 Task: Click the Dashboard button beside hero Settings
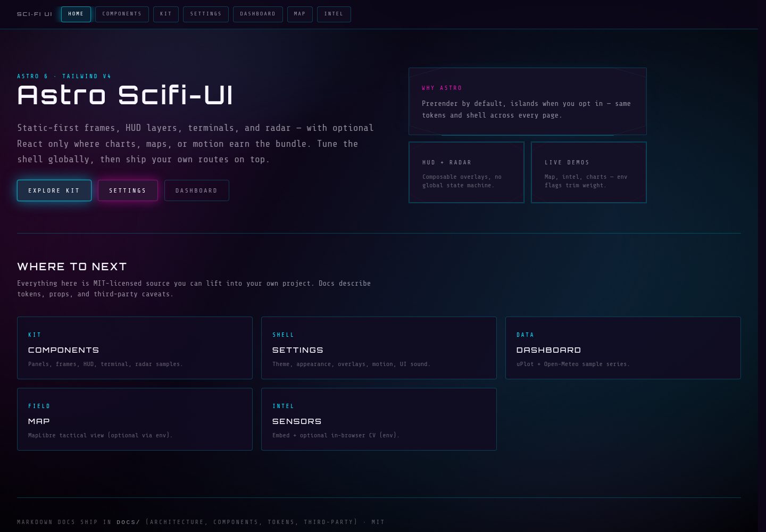[197, 190]
